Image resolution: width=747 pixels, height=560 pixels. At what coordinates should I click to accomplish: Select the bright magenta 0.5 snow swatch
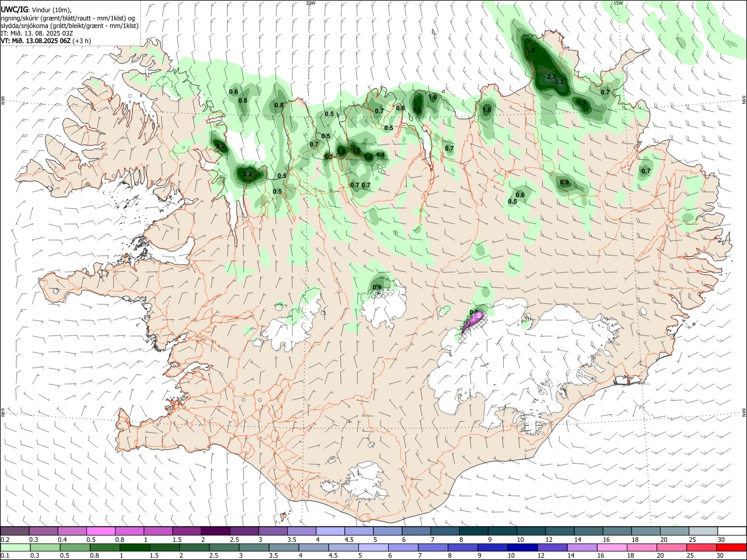tap(101, 531)
